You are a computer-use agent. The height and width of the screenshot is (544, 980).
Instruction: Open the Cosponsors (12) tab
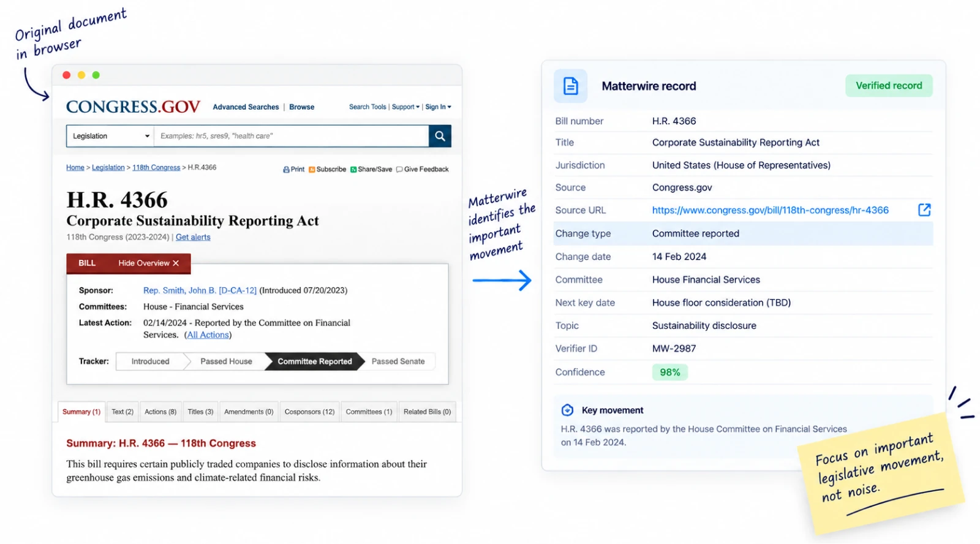309,412
